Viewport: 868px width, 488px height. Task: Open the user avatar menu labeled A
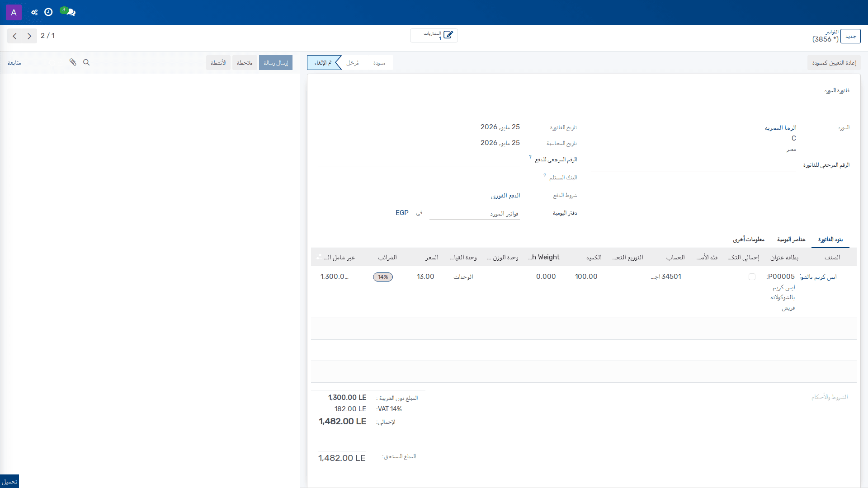(14, 12)
